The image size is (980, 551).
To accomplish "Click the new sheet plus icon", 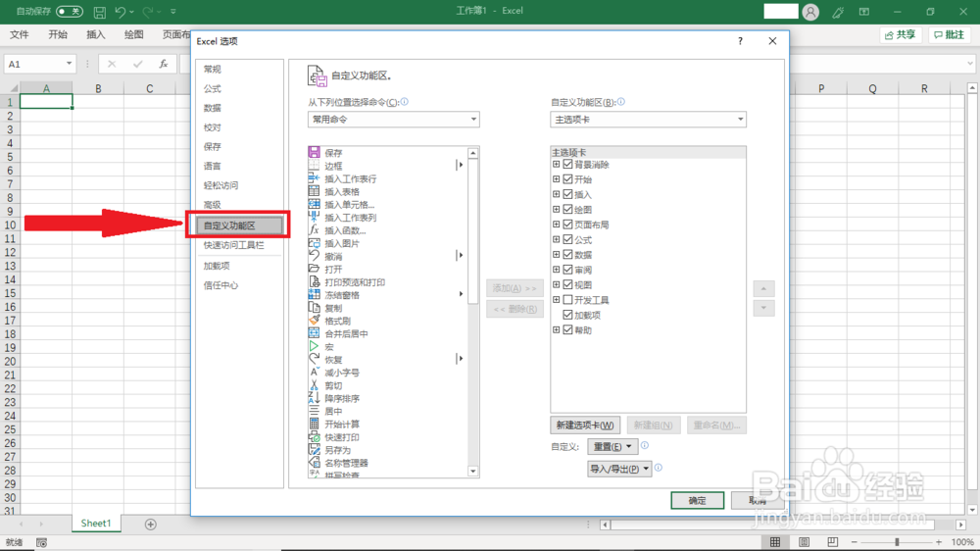I will tap(151, 525).
